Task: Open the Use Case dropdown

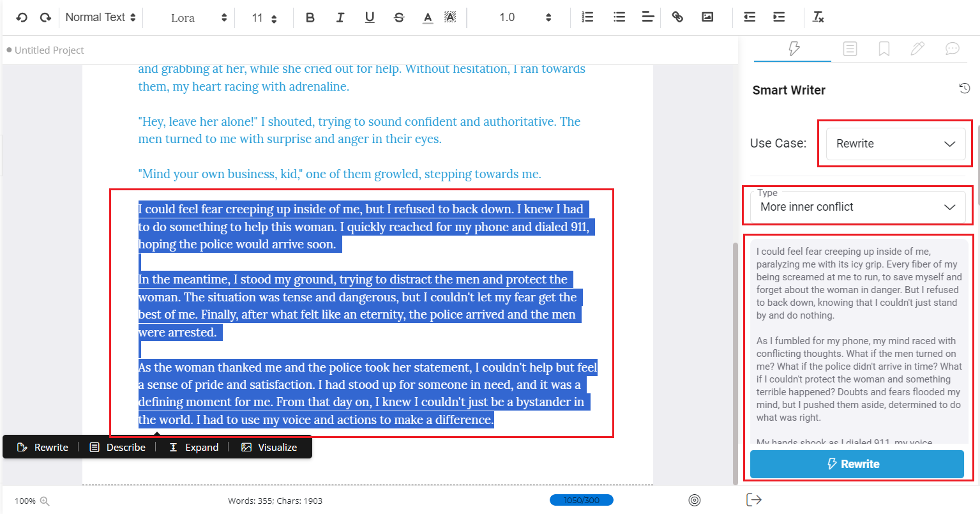Action: (x=894, y=144)
